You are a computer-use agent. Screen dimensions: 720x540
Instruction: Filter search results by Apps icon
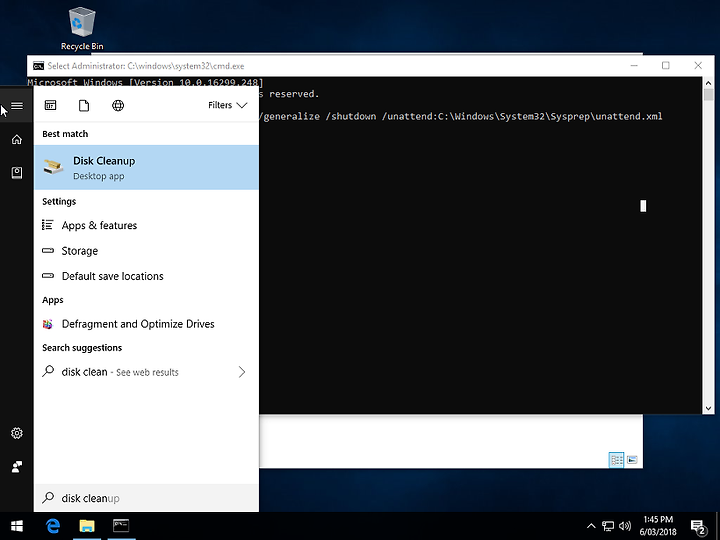point(51,105)
